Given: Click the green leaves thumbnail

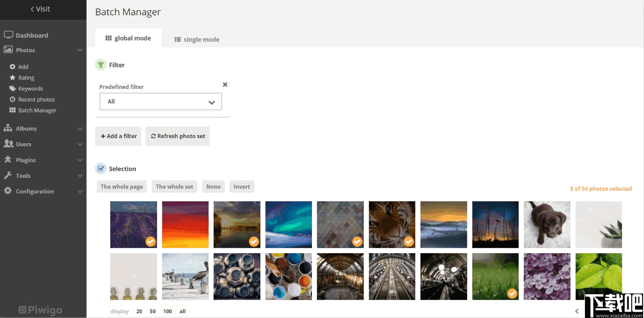Looking at the screenshot, I should point(598,276).
